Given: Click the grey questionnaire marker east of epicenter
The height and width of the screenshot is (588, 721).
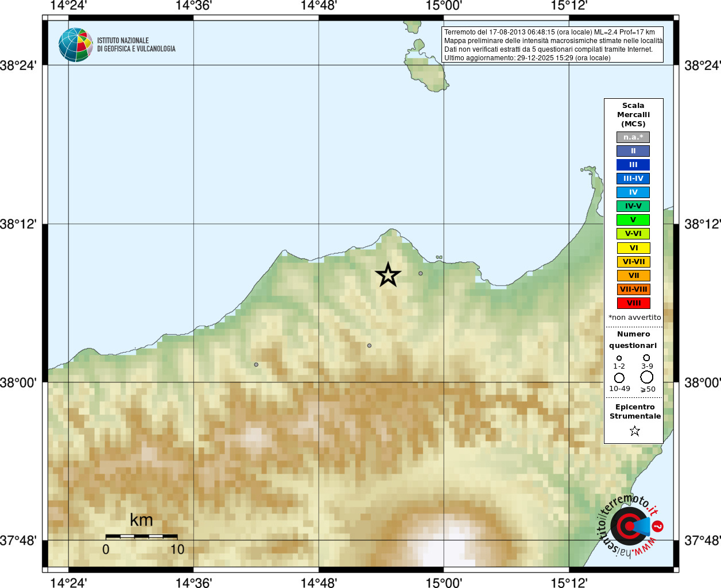Looking at the screenshot, I should [x=420, y=273].
